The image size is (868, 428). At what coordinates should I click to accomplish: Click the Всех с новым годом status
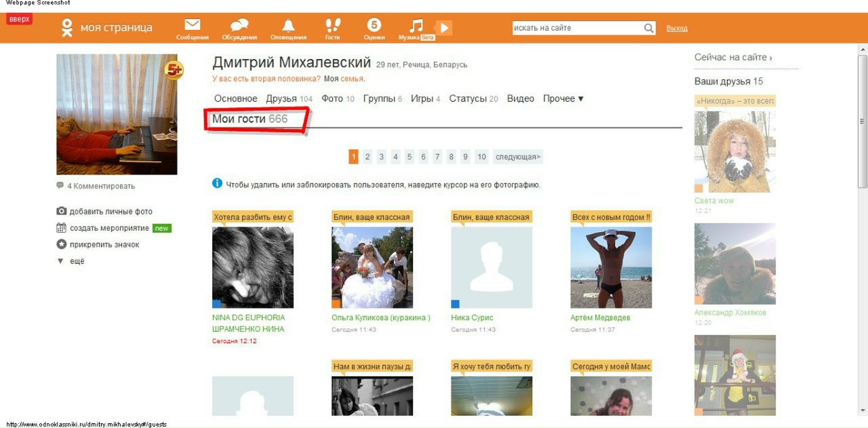[x=611, y=217]
